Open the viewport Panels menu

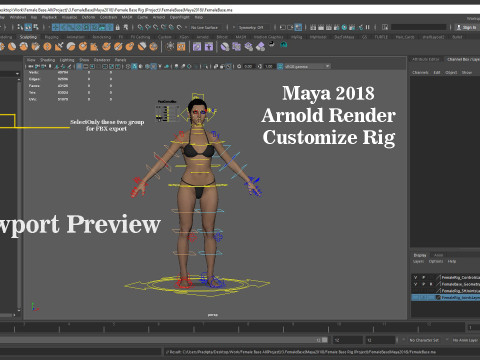(121, 60)
